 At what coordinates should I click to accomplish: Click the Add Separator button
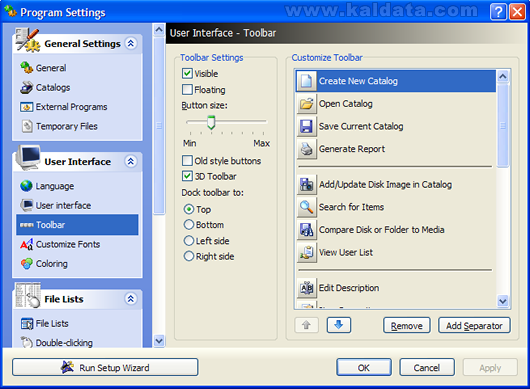tap(474, 325)
